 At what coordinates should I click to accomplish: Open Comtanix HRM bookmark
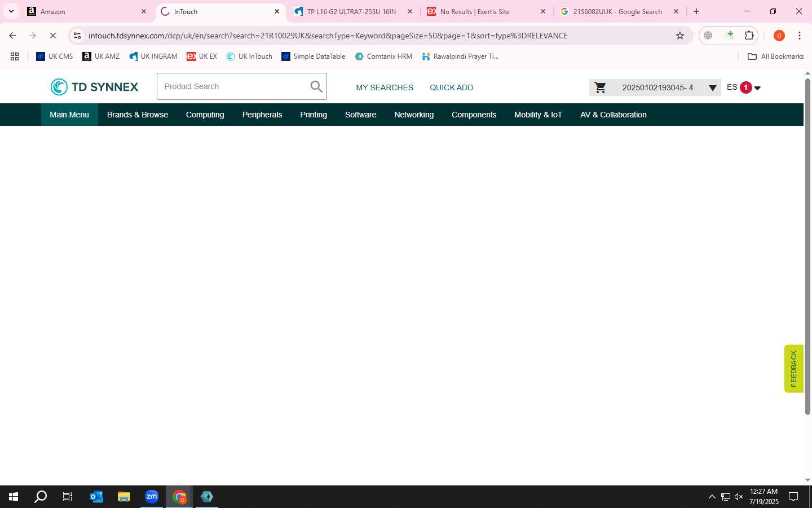pos(383,56)
